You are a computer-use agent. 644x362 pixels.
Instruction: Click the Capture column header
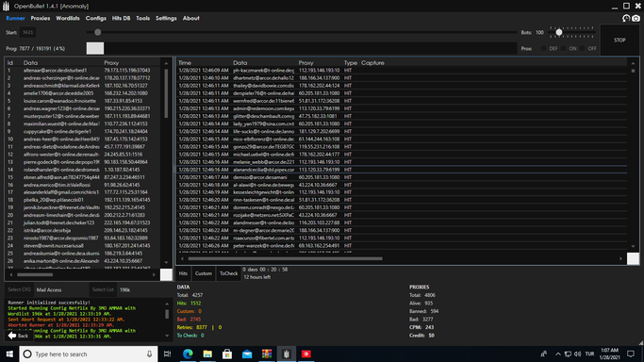(372, 63)
